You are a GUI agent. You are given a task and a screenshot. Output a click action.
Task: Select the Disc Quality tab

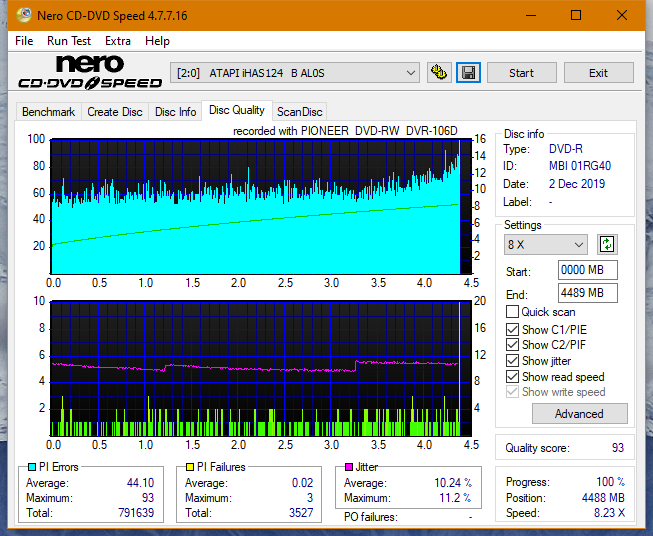(x=237, y=110)
